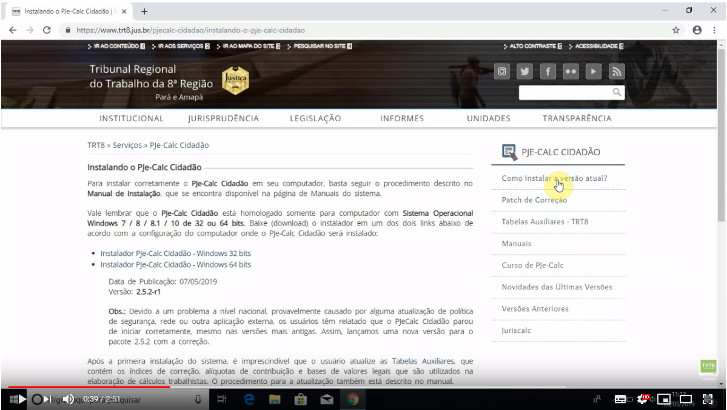Reload the page with the refresh icon
Viewport: 727px width, 410px height.
coord(47,30)
